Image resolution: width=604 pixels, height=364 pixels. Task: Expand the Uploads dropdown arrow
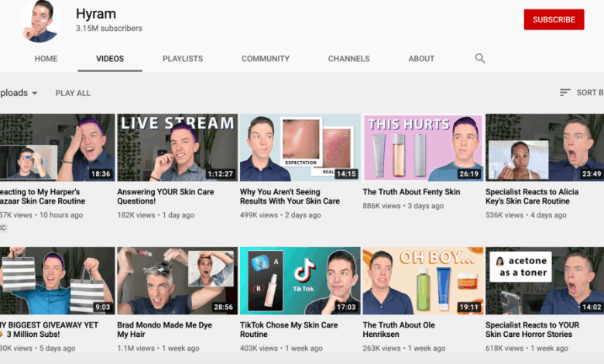click(x=35, y=93)
